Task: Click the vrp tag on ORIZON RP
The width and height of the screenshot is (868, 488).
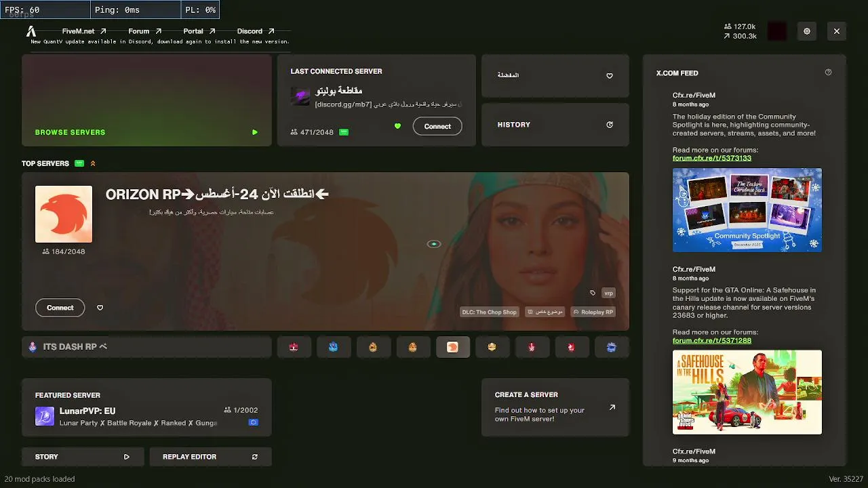Action: coord(608,293)
